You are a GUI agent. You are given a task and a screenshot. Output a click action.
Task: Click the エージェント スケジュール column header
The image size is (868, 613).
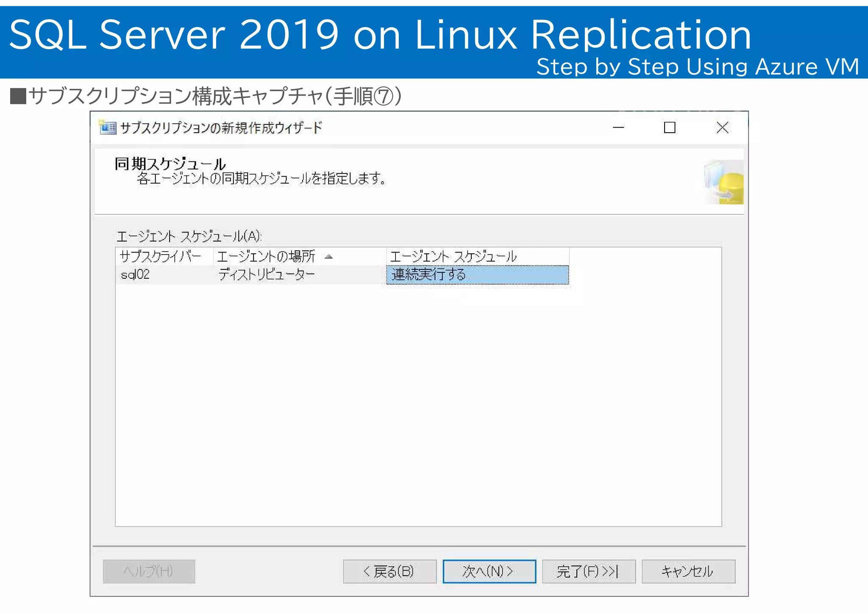tap(478, 256)
